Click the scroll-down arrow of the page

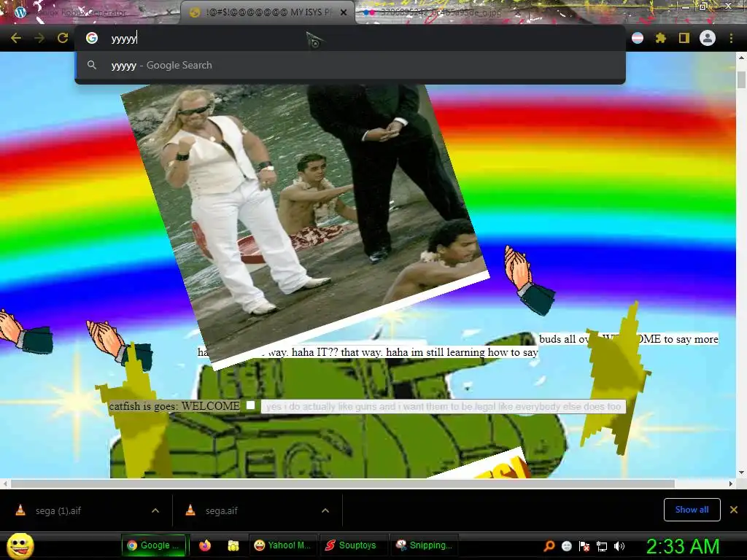[741, 472]
